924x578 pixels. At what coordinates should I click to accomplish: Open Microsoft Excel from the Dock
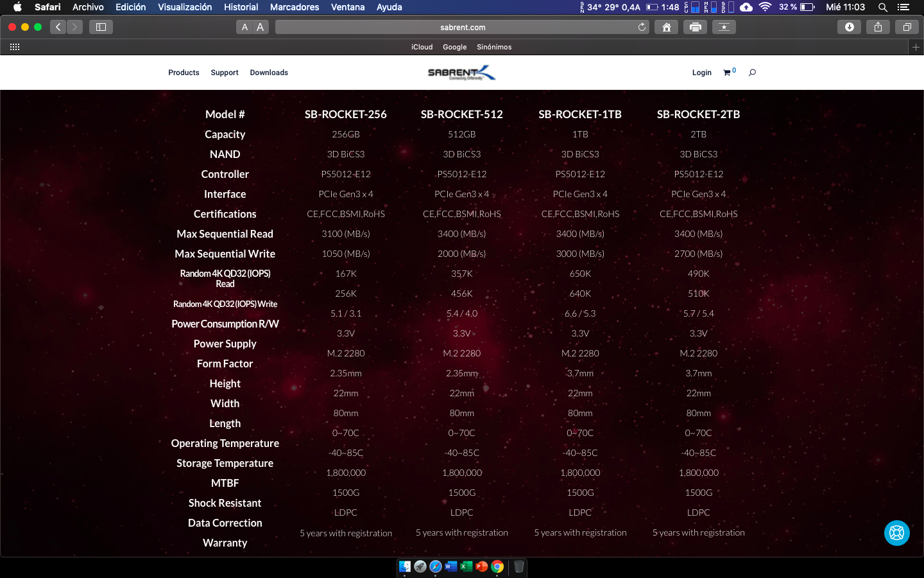tap(466, 566)
